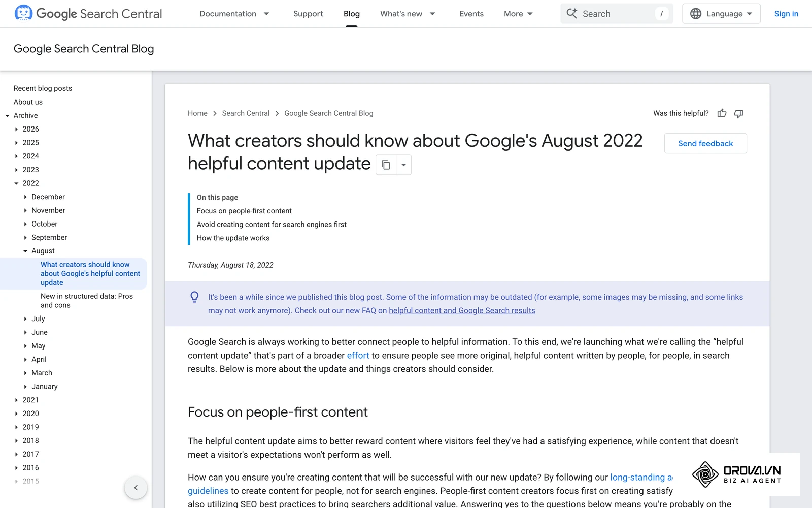Select the helpful content update post in sidebar
This screenshot has width=812, height=508.
coord(90,274)
